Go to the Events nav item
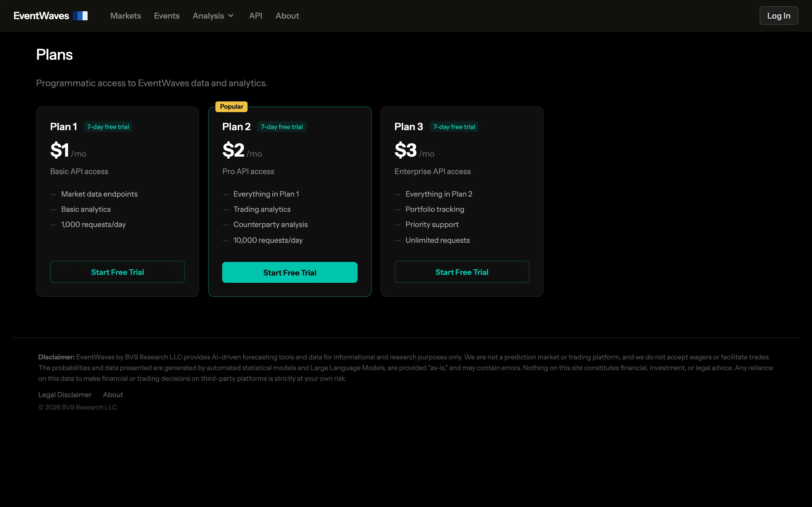This screenshot has height=507, width=812. pyautogui.click(x=167, y=16)
